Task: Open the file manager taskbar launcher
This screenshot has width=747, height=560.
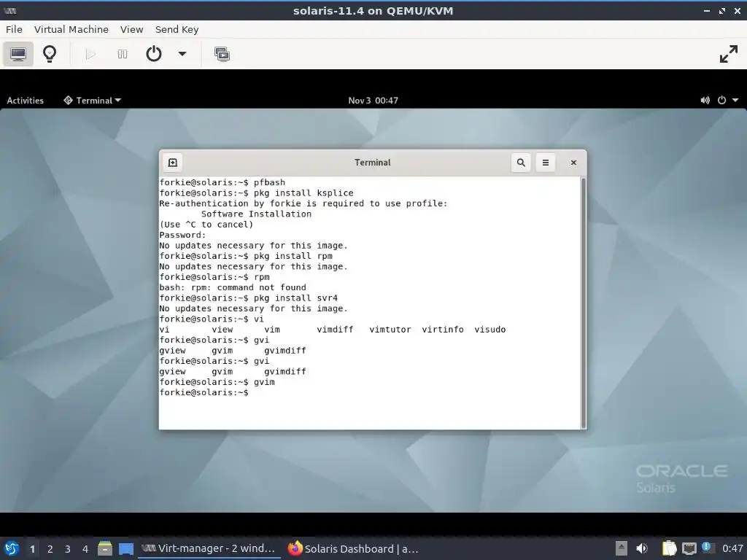Action: pos(105,548)
